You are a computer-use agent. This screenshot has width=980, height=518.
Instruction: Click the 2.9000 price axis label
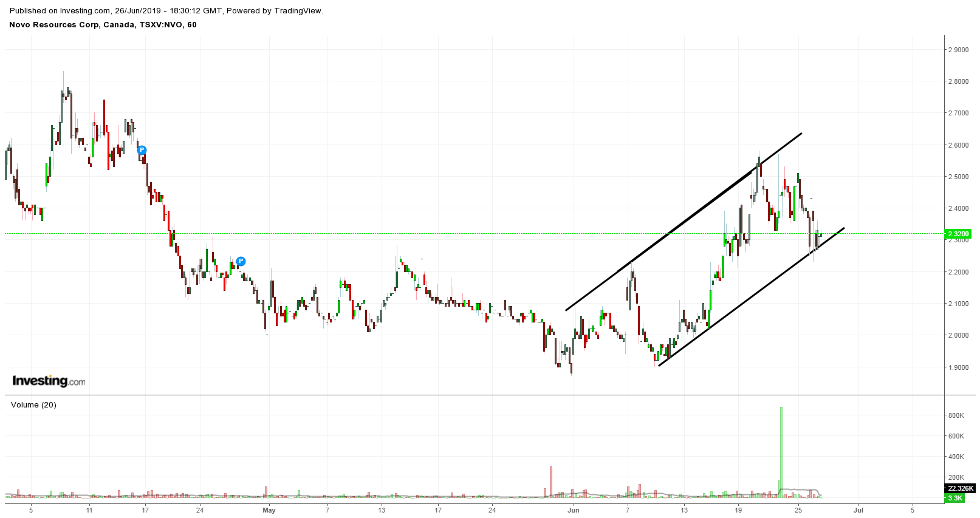pyautogui.click(x=958, y=50)
